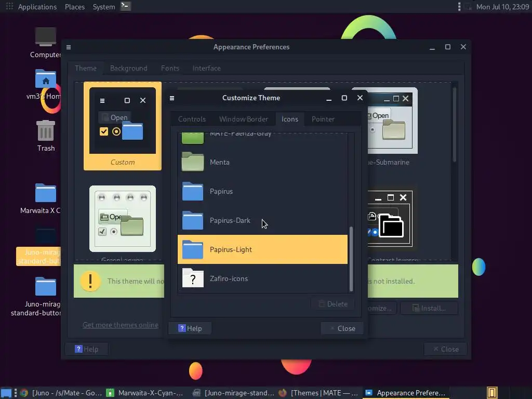
Task: Open the System menu
Action: tap(104, 7)
